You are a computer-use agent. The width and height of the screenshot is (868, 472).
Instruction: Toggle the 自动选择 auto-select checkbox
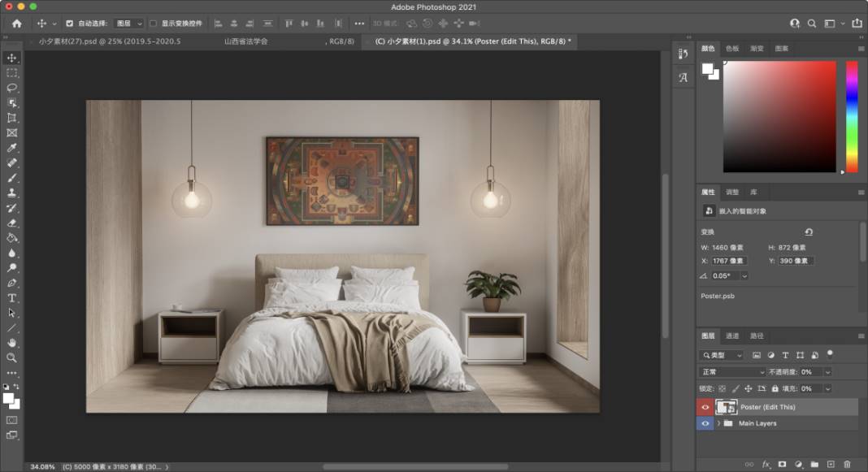[x=69, y=24]
